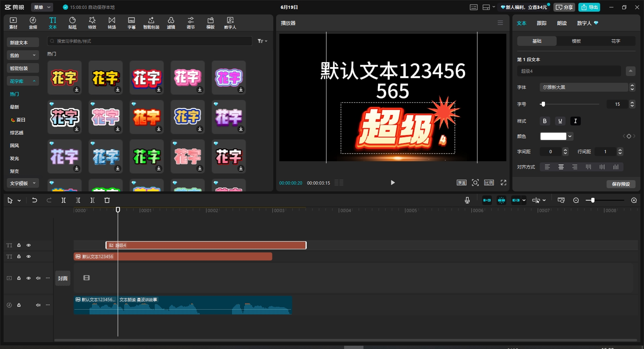Toggle timeline auto-snapping button
This screenshot has height=349, width=644.
point(502,200)
